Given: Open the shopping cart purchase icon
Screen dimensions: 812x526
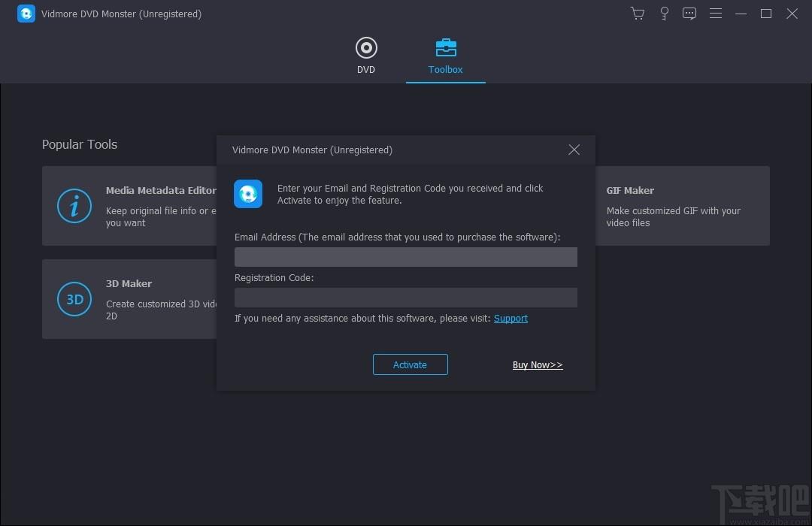Looking at the screenshot, I should (638, 14).
